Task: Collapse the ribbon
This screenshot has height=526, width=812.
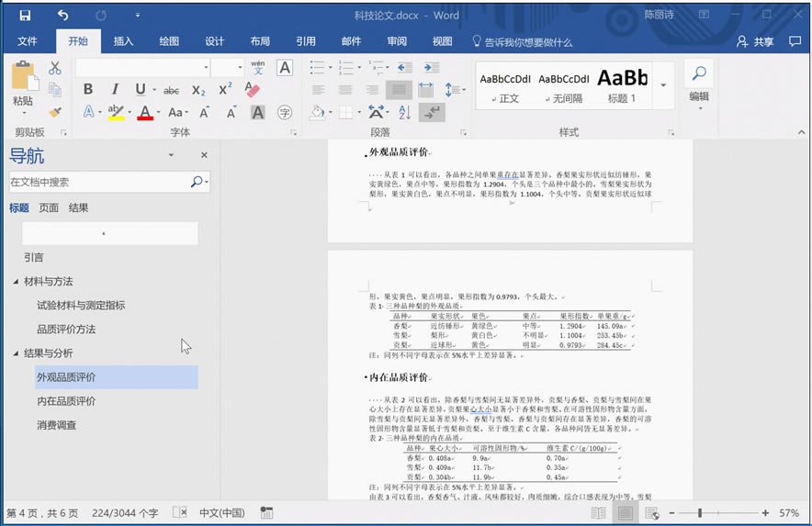Action: [x=802, y=132]
